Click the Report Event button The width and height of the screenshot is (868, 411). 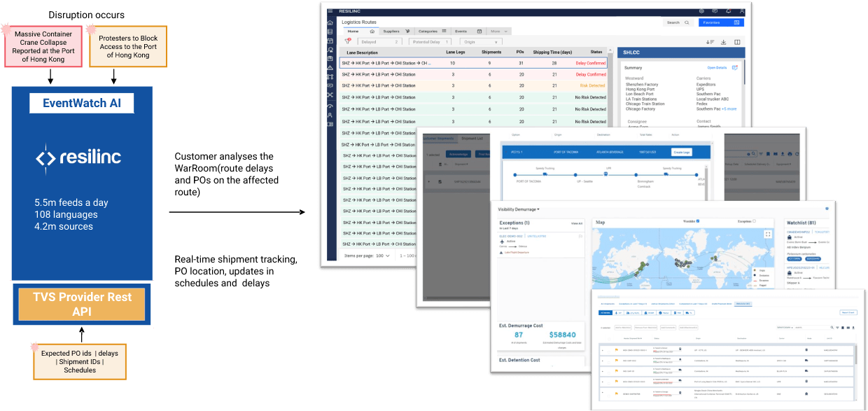point(848,312)
